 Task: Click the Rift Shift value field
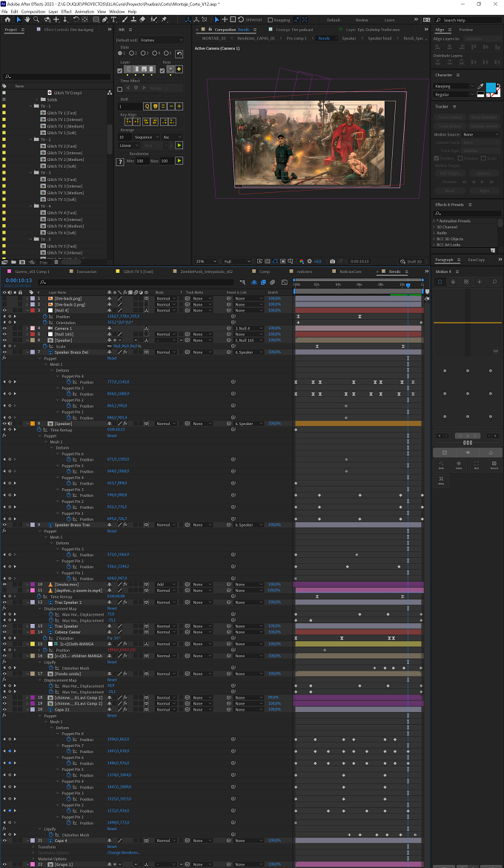pyautogui.click(x=130, y=106)
